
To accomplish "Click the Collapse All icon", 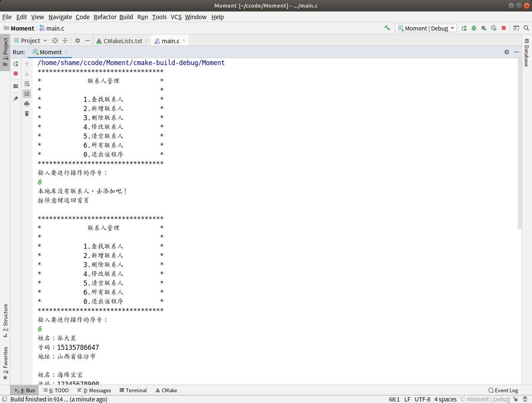I will pyautogui.click(x=65, y=41).
